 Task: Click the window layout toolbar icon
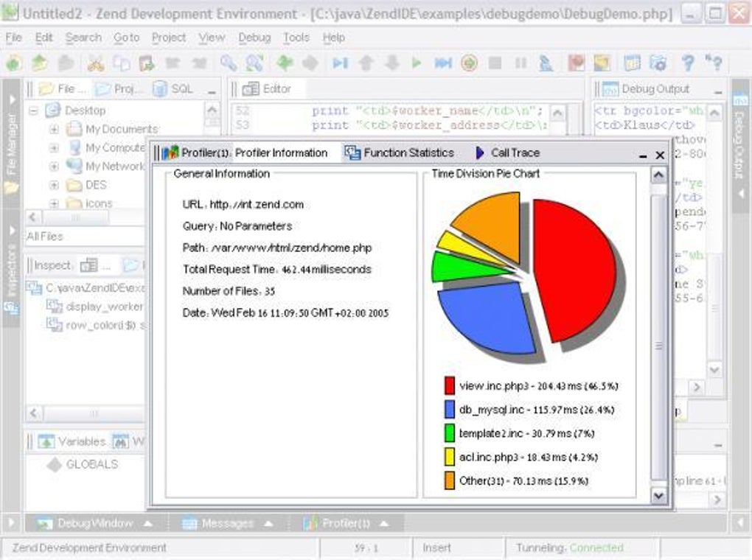(x=632, y=63)
